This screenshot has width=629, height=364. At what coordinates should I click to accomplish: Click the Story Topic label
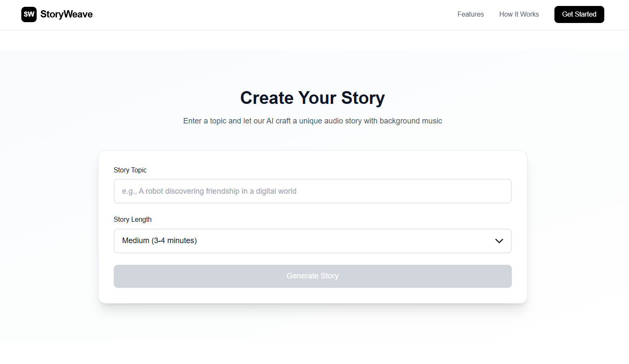click(130, 170)
